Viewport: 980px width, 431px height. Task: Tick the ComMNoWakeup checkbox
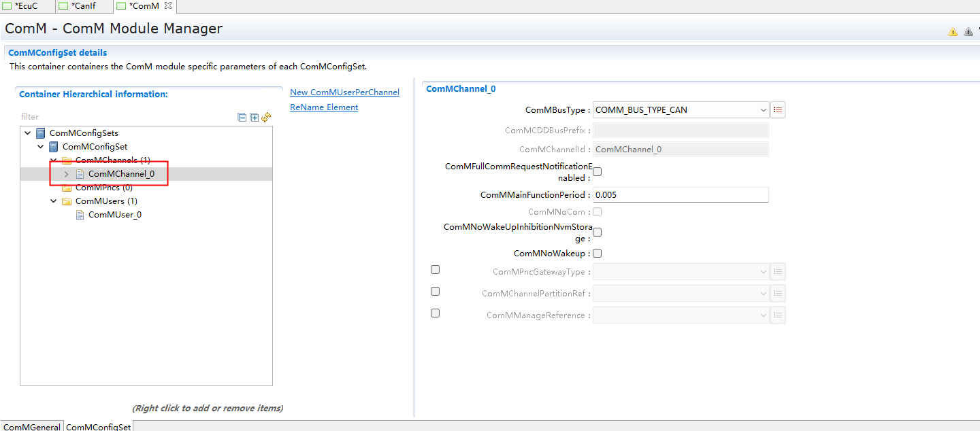tap(598, 254)
